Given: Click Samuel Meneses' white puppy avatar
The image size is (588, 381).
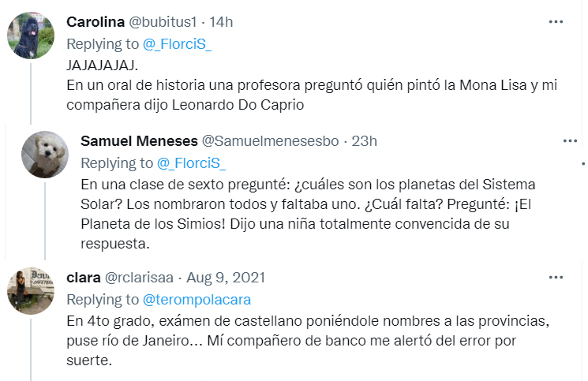Looking at the screenshot, I should point(45,155).
